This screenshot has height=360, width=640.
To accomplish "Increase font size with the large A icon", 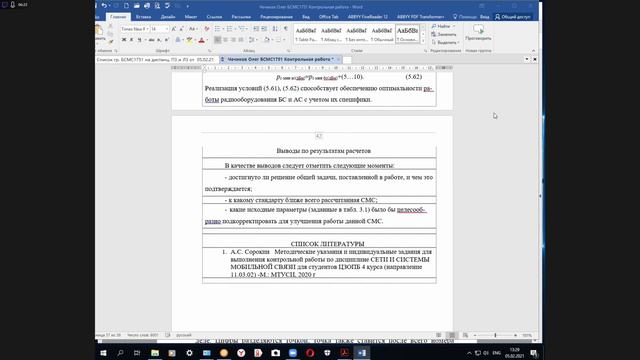I will click(174, 29).
